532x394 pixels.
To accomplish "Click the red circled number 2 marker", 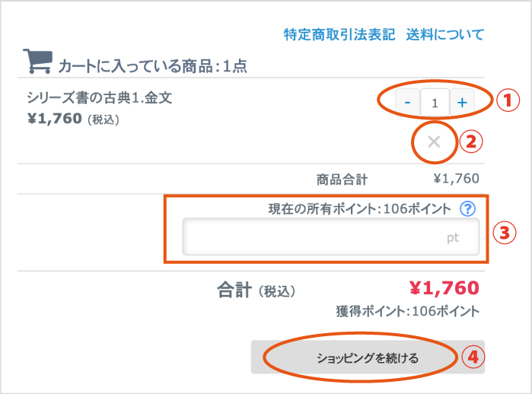I will [x=471, y=141].
